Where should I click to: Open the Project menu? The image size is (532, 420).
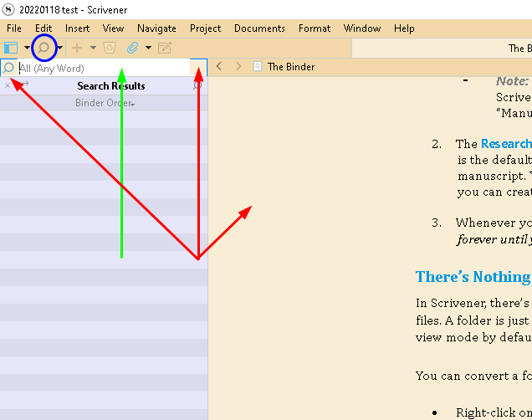205,28
